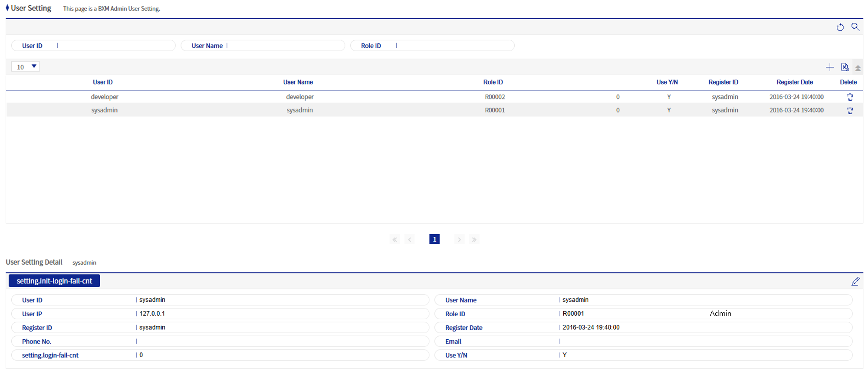Click the refresh/reset icon at top right
The height and width of the screenshot is (377, 868).
(x=840, y=27)
